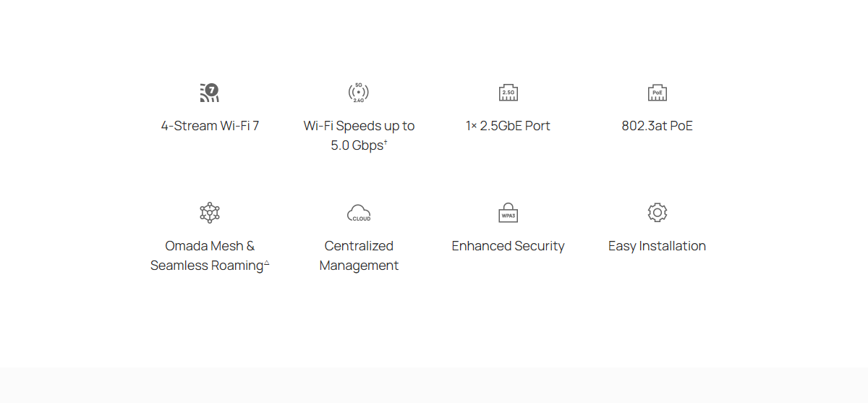Open the "Centralized Management" feature text
Image resolution: width=868 pixels, height=403 pixels.
pyautogui.click(x=359, y=255)
